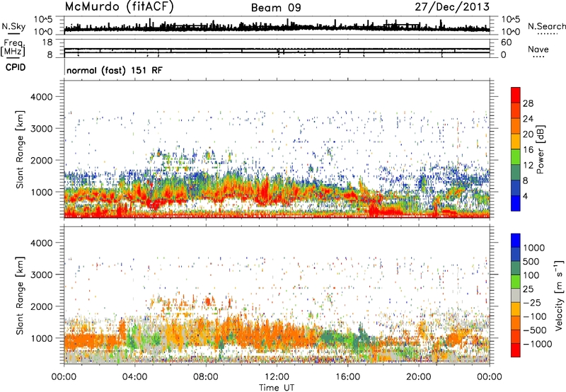Screen dimensions: 566x392
Task: Select the "Beam 09" header text
Action: pyautogui.click(x=276, y=8)
